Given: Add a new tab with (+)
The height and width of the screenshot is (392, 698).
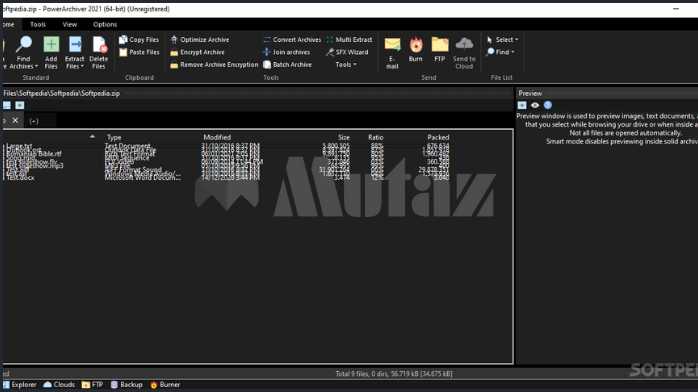Looking at the screenshot, I should (34, 121).
